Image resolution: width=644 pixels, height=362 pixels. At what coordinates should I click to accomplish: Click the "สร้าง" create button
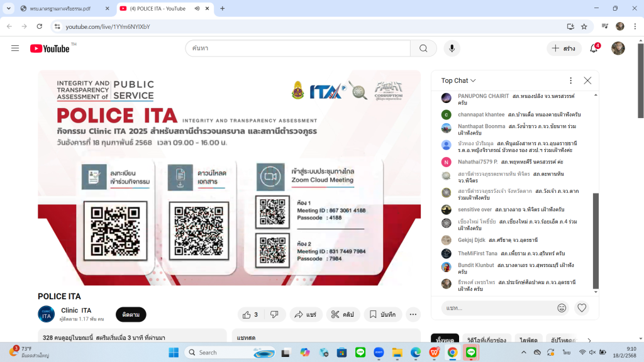(563, 48)
